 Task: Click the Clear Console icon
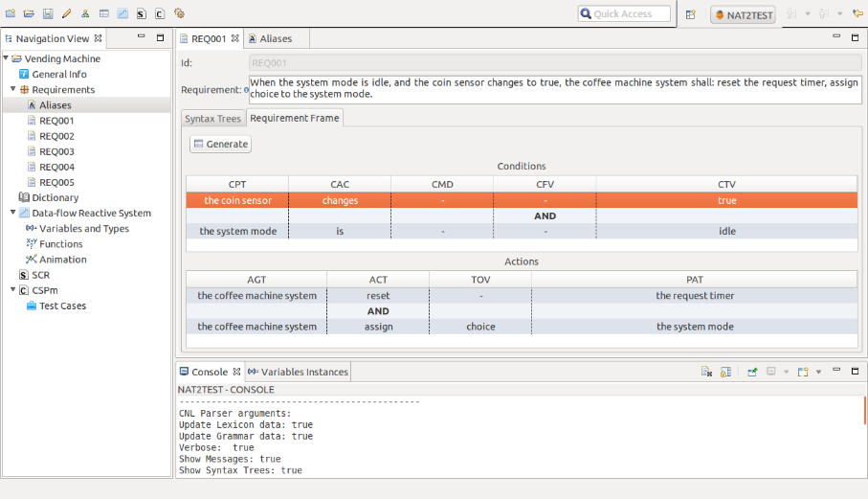click(706, 372)
